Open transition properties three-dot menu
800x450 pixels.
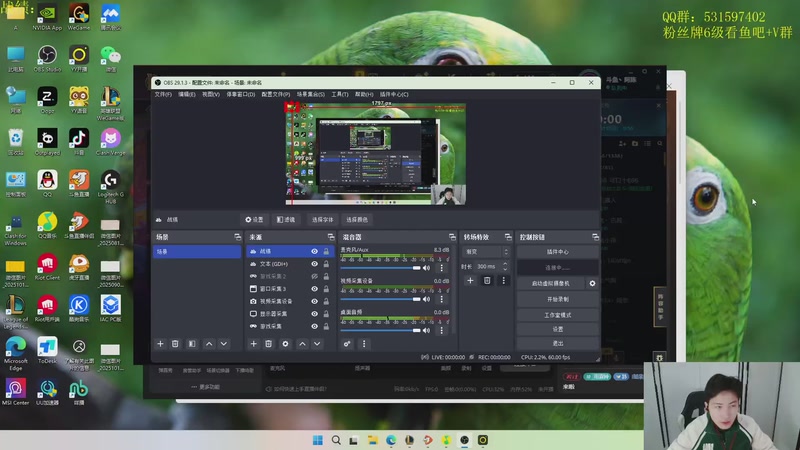coord(504,280)
